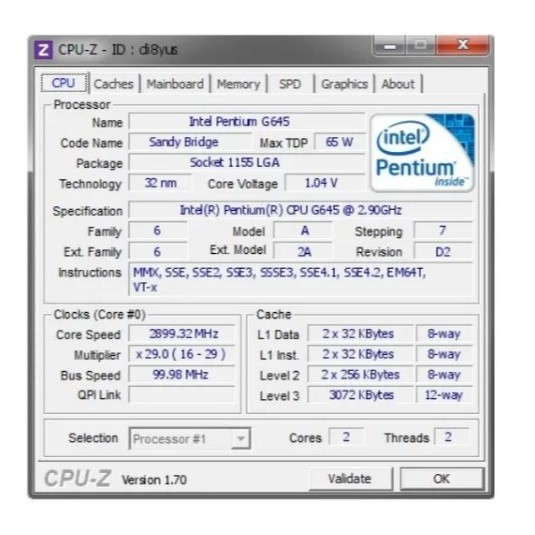Click the 65 W Max TDP value

pyautogui.click(x=339, y=142)
